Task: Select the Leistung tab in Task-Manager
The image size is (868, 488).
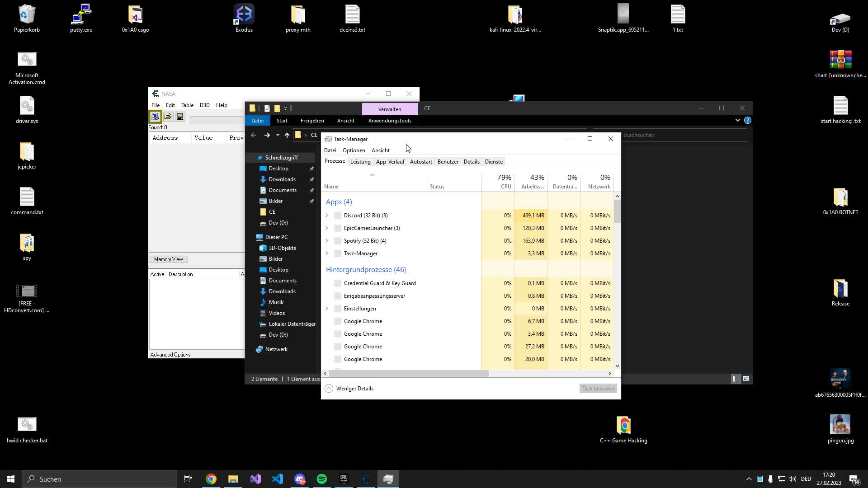Action: 360,161
